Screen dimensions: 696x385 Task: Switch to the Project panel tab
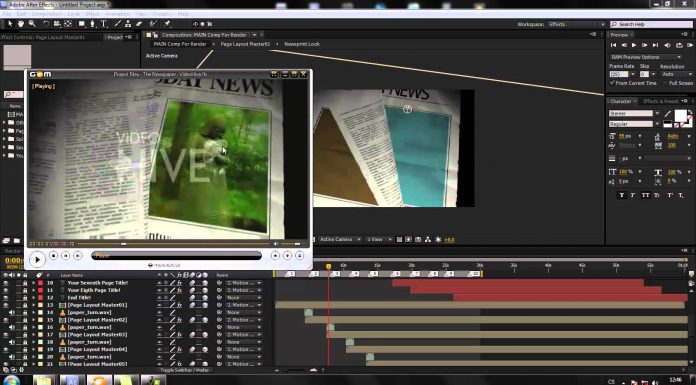[x=115, y=37]
